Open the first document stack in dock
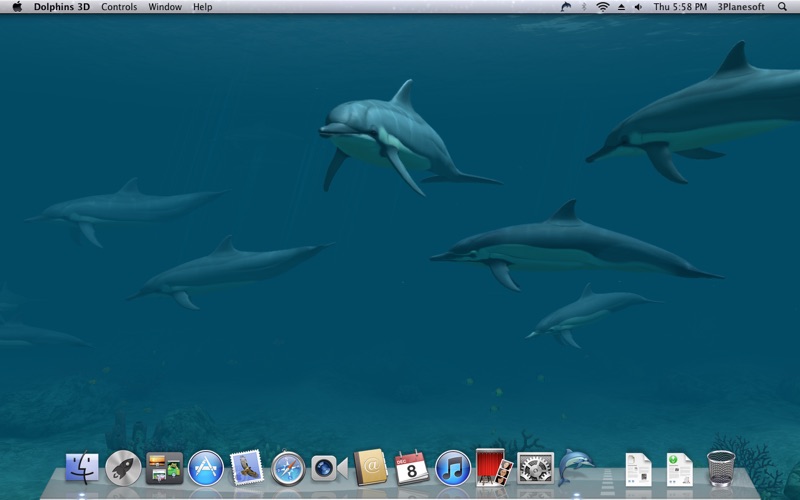800x500 pixels. (639, 469)
